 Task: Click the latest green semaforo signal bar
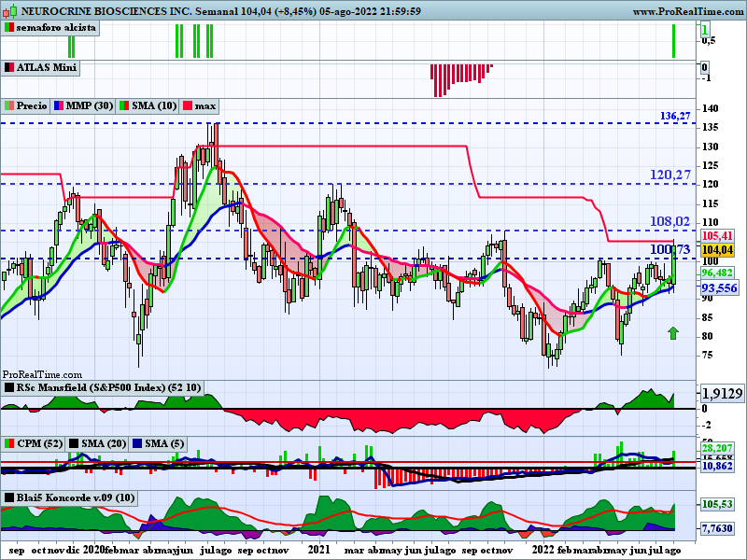(673, 41)
